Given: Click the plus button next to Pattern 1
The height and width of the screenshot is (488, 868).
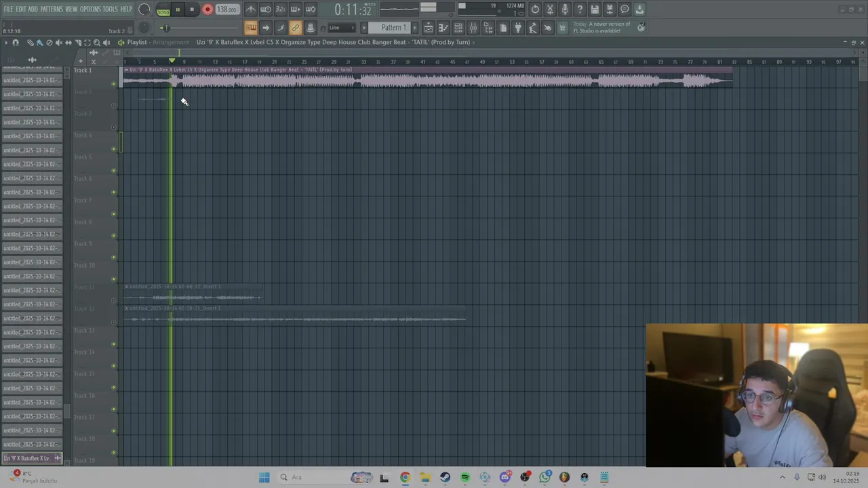Looking at the screenshot, I should pos(415,28).
